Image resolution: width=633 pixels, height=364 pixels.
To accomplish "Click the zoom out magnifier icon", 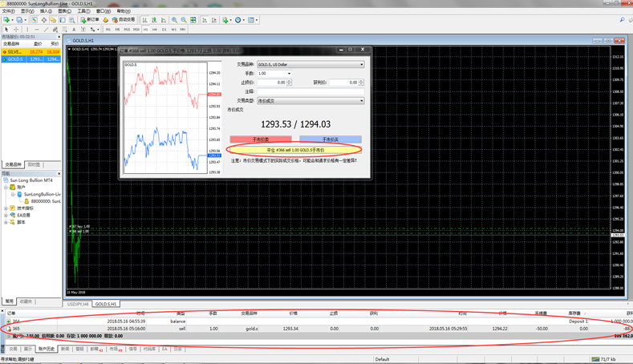I will [184, 20].
